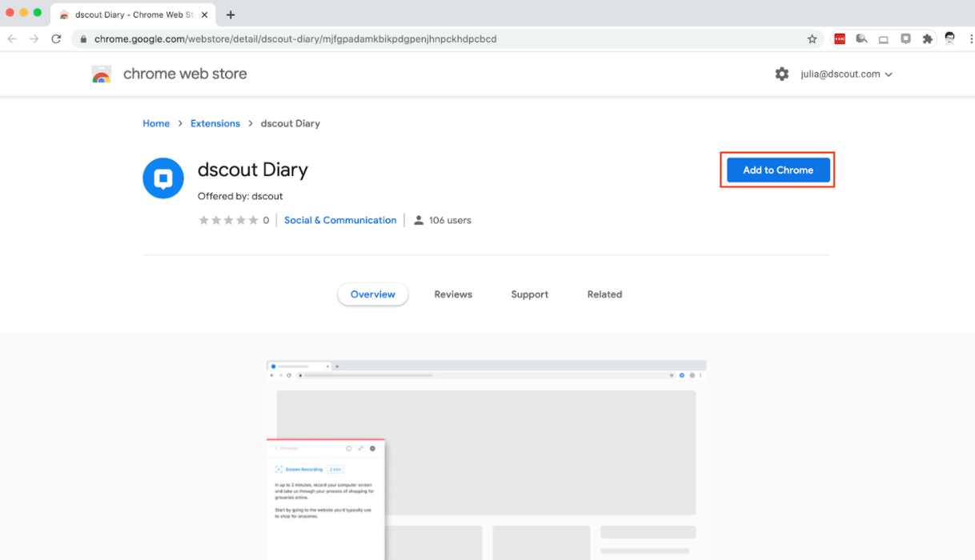Screen dimensions: 975x560
Task: Select the dscout Diary browser tab
Action: tap(133, 14)
